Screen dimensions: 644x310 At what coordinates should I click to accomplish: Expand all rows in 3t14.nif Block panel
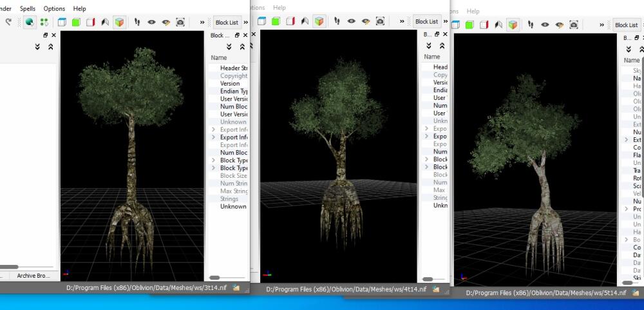pyautogui.click(x=229, y=46)
